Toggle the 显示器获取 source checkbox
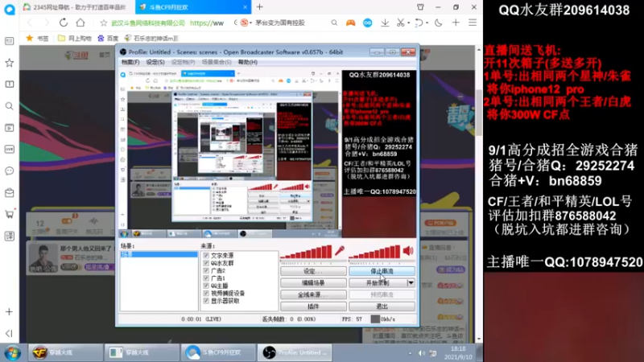 206,301
